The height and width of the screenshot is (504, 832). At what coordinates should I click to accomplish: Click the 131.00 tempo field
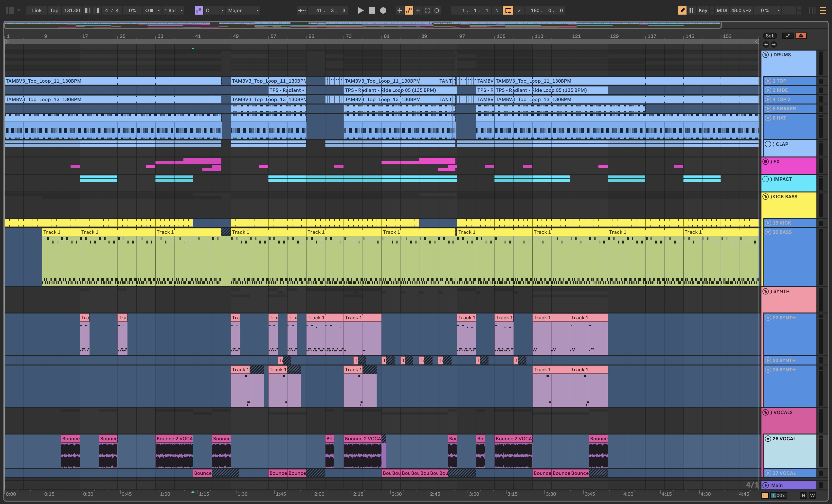click(72, 10)
